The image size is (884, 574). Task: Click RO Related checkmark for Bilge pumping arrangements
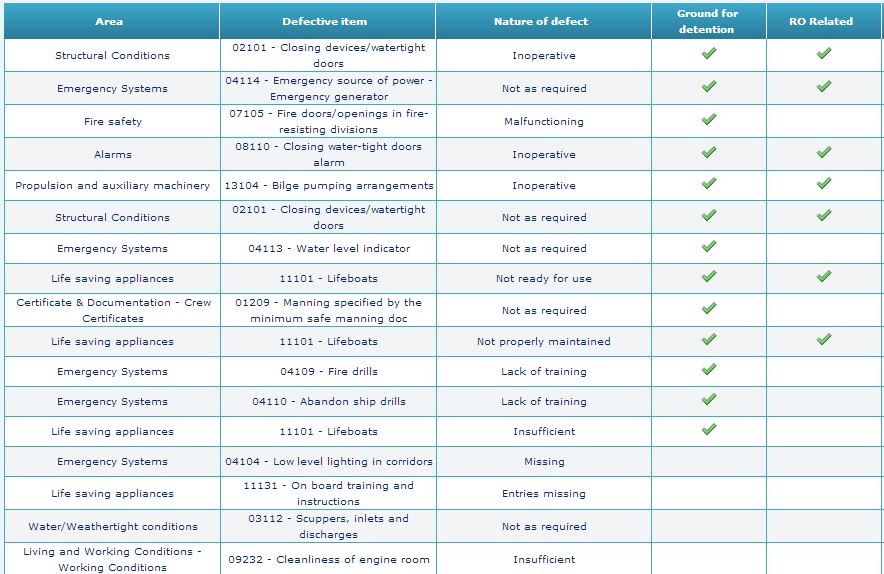[x=824, y=184]
